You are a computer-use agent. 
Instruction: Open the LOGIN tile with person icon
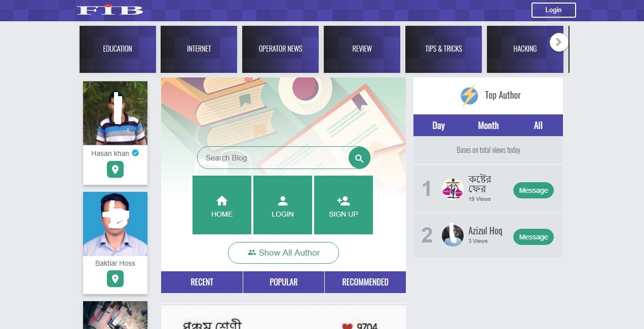click(283, 205)
